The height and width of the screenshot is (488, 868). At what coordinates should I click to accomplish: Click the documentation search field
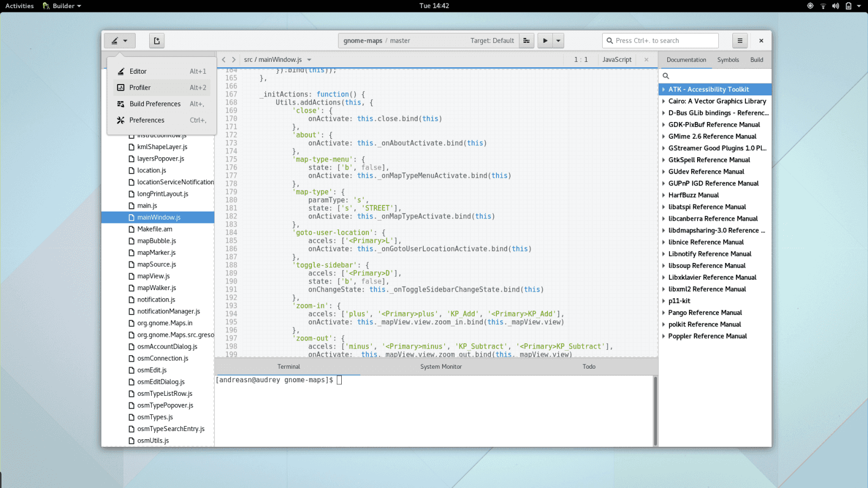[x=715, y=76]
